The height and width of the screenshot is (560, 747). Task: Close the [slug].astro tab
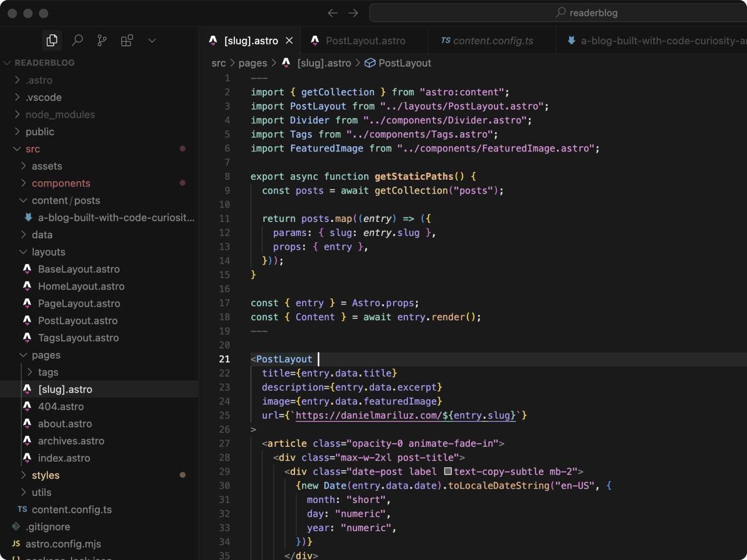click(289, 41)
